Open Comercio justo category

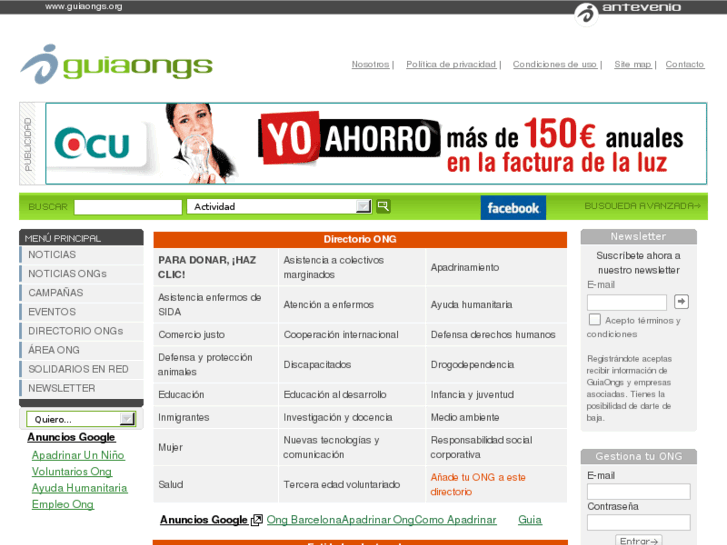(x=191, y=334)
